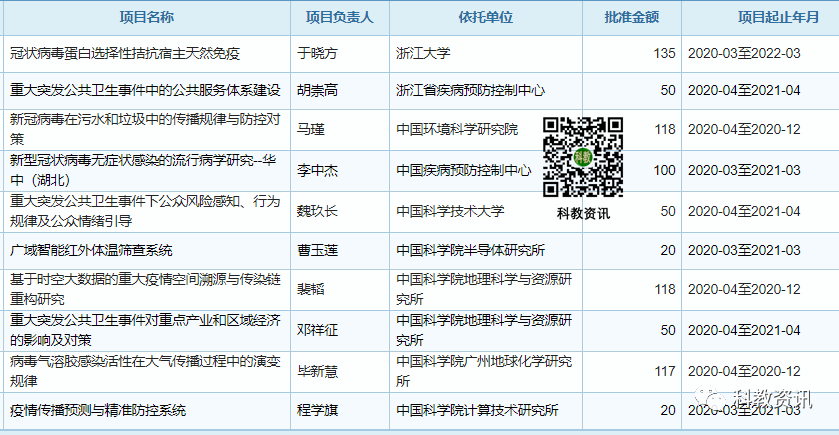Screen dimensions: 839x435
Task: Open project 广域智能红外体温筛查系统
Action: [91, 250]
